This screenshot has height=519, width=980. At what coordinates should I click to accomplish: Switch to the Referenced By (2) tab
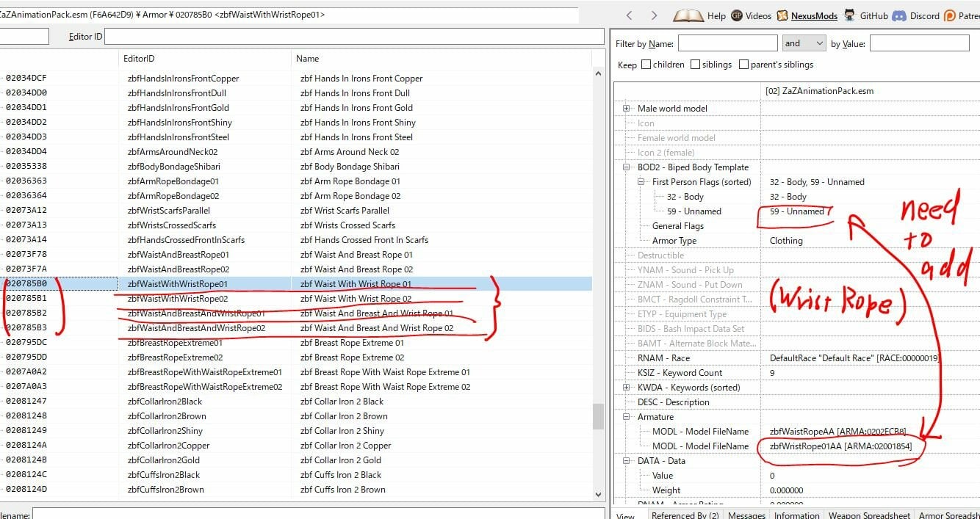point(685,515)
